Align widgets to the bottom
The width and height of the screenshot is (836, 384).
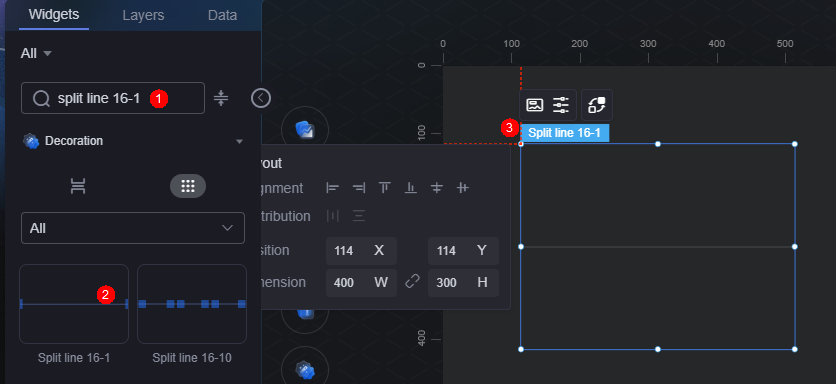[411, 188]
